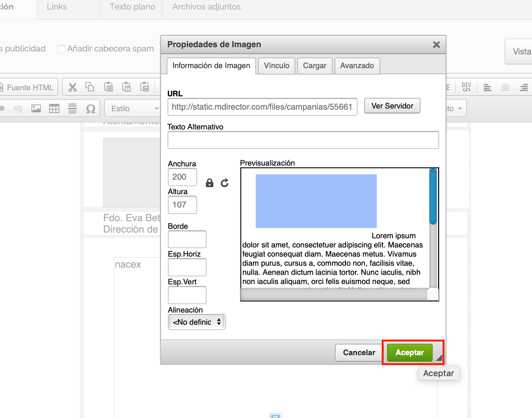The width and height of the screenshot is (532, 418).
Task: Click the preview pane vertical scrollbar
Action: (x=433, y=228)
